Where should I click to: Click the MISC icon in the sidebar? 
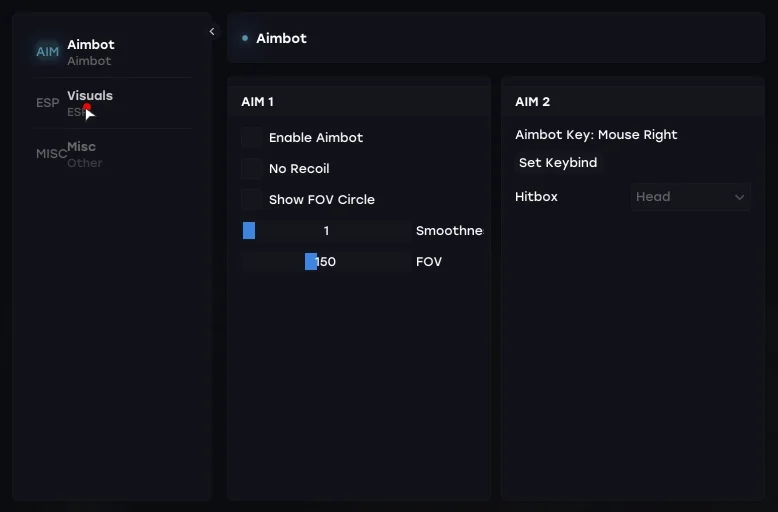point(51,154)
